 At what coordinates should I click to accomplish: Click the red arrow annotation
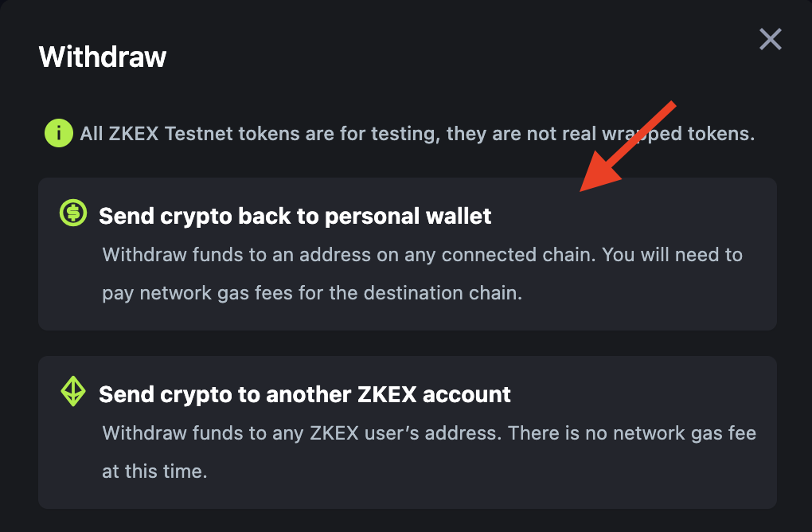pyautogui.click(x=628, y=146)
